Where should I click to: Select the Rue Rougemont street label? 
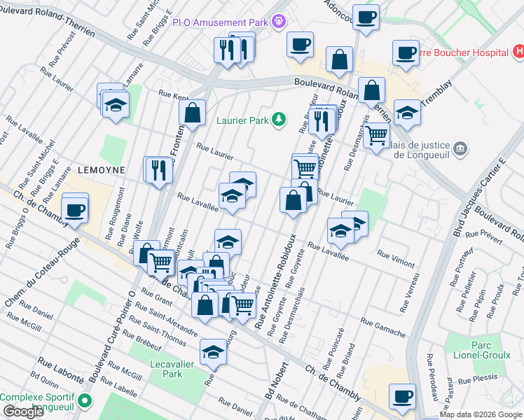coord(115,213)
